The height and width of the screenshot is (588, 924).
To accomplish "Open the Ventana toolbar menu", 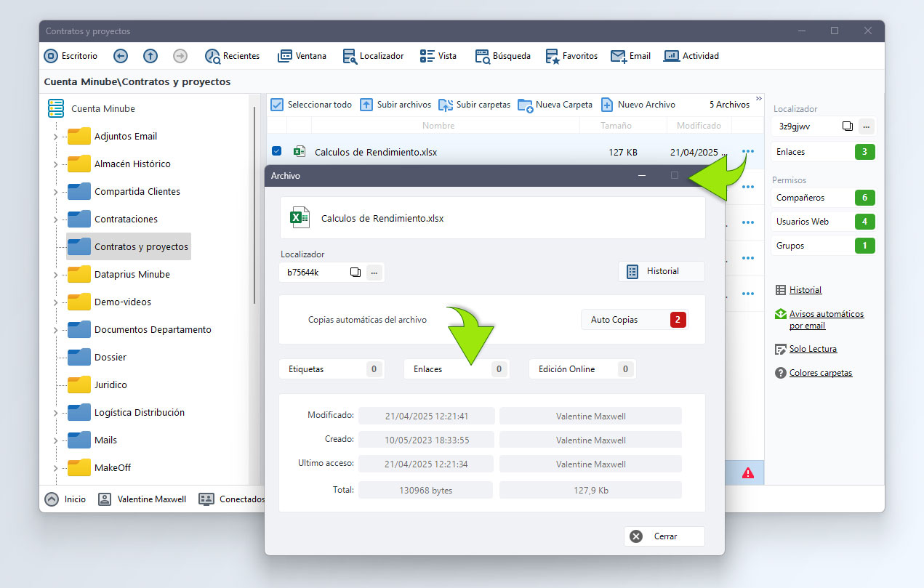I will click(302, 56).
